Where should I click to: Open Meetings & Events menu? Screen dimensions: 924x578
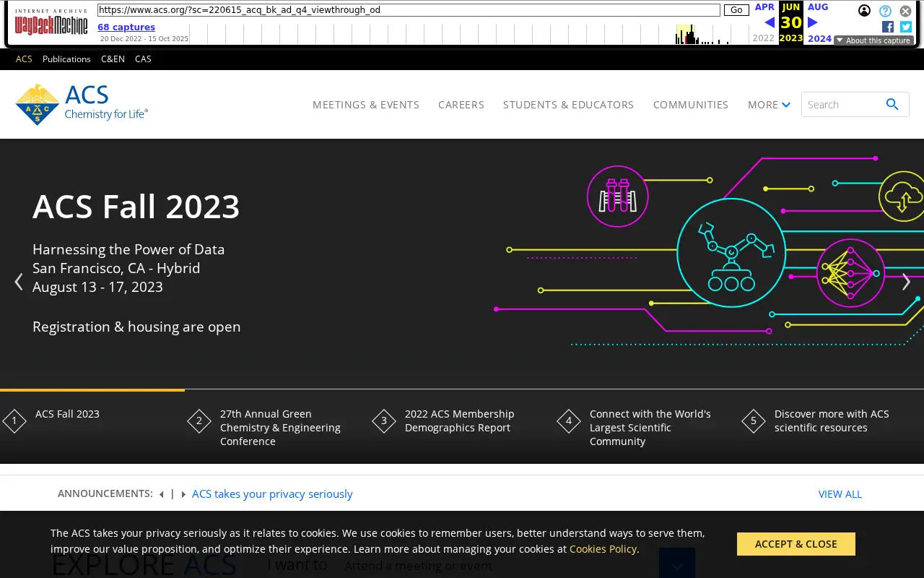tap(366, 105)
